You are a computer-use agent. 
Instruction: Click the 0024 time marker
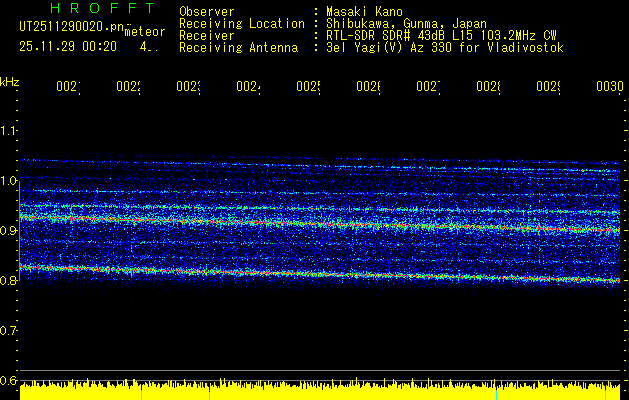coord(248,87)
